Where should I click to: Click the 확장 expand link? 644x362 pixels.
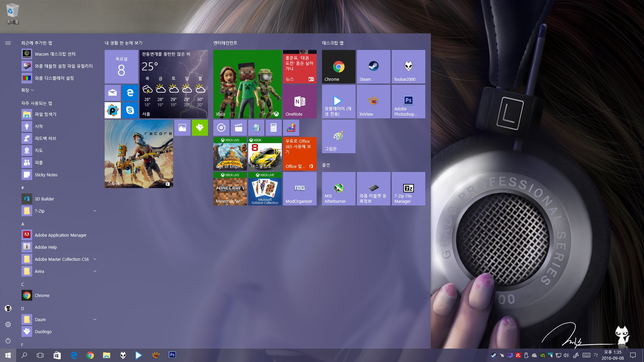(28, 90)
